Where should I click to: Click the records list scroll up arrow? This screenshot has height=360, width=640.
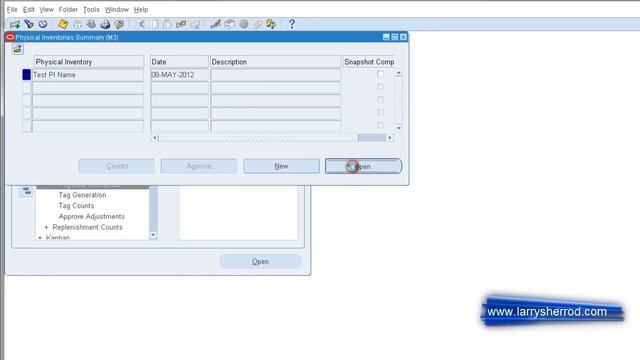399,73
